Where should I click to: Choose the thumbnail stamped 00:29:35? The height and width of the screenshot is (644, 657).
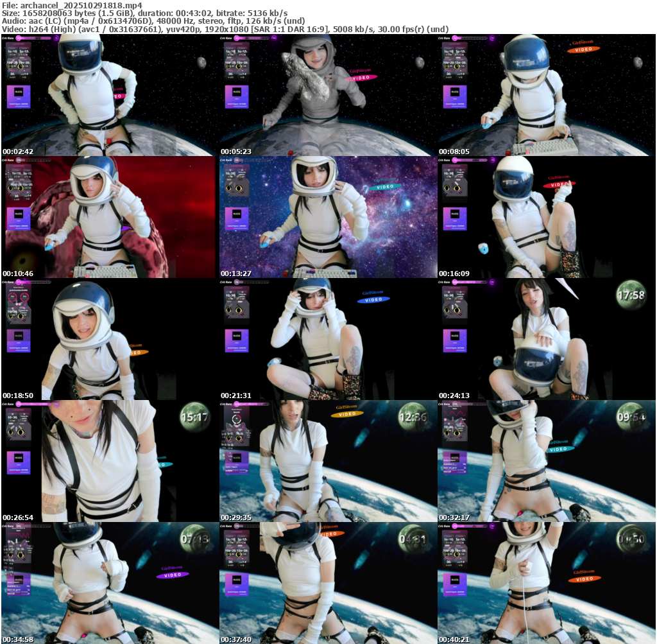pyautogui.click(x=328, y=461)
